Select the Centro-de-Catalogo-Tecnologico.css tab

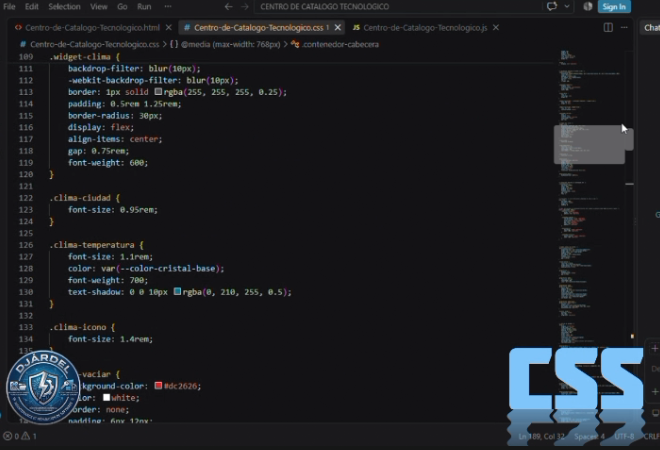pos(257,28)
